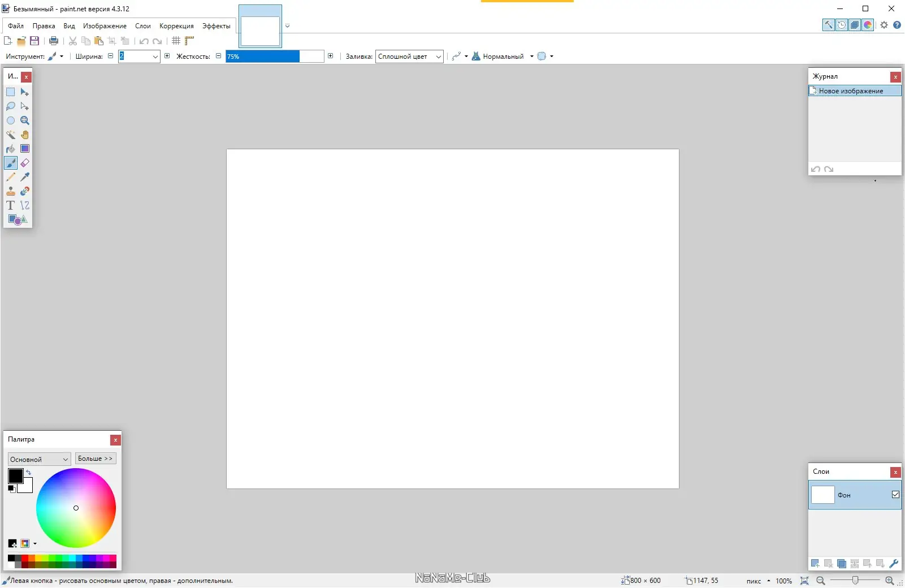Close the Журнал history panel

coord(895,77)
